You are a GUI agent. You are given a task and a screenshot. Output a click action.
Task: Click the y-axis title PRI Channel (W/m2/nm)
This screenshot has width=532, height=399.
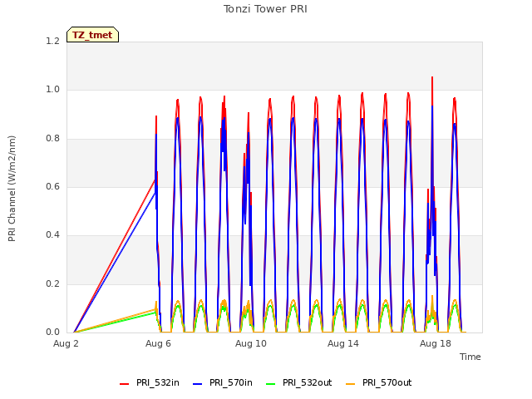[x=12, y=189]
